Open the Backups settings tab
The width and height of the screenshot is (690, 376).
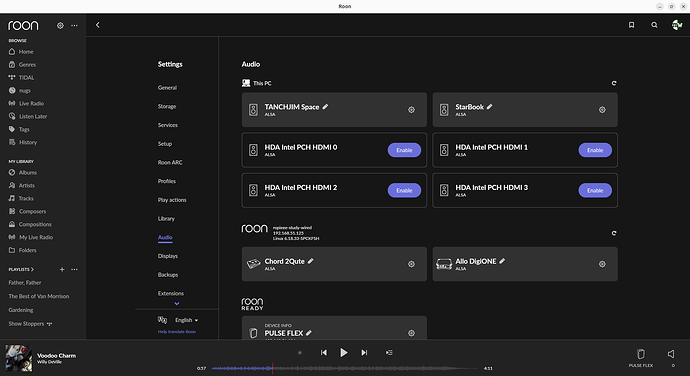pos(168,275)
